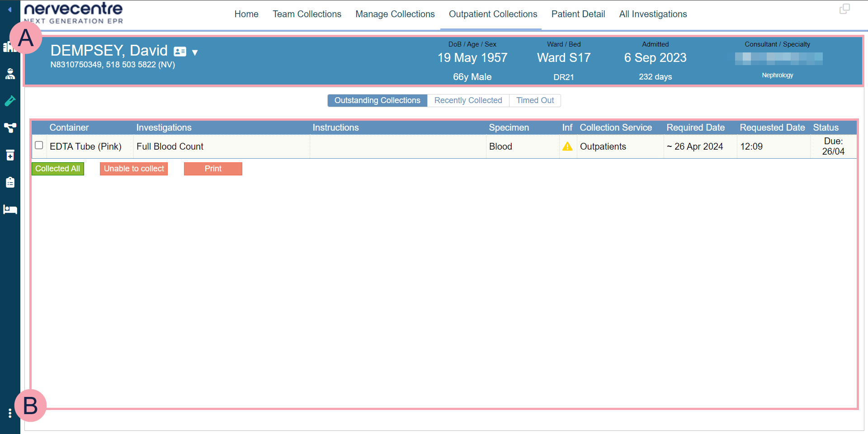Image resolution: width=868 pixels, height=434 pixels.
Task: Open the pop-out window icon top right
Action: tap(844, 9)
